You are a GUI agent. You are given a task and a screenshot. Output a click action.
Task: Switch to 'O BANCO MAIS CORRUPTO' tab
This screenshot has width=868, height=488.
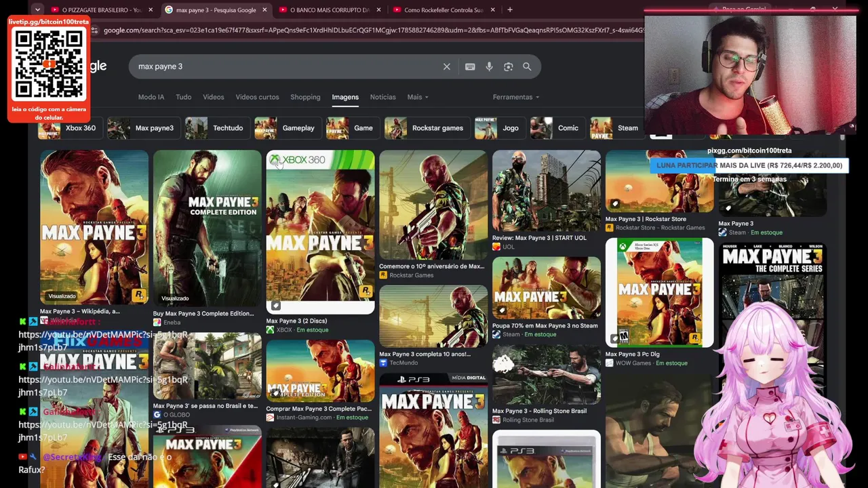(330, 10)
